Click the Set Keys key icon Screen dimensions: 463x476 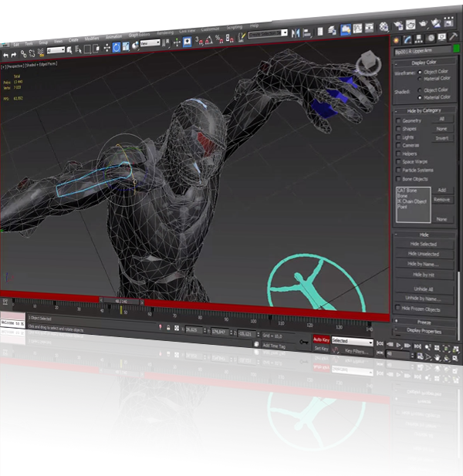coord(303,342)
